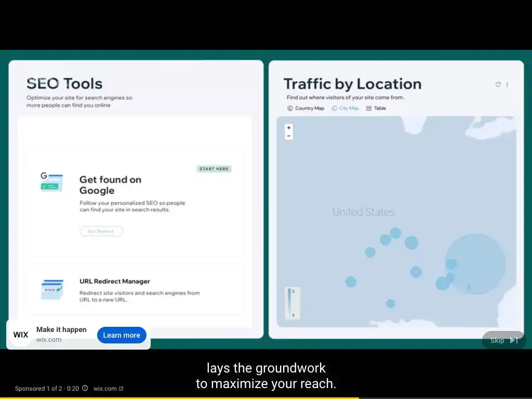
Task: Click the WIX logo in the ad card
Action: pos(21,335)
